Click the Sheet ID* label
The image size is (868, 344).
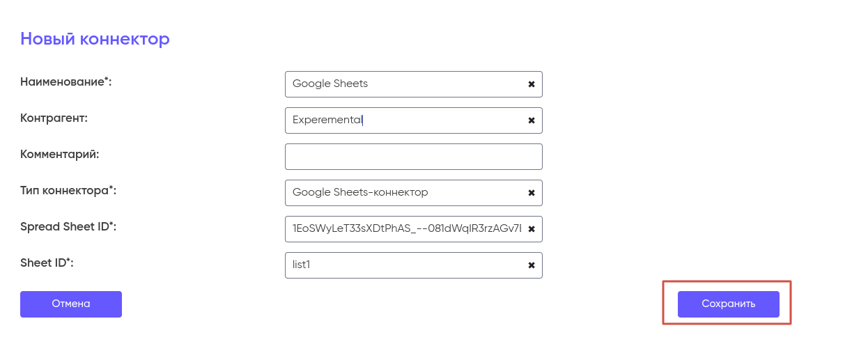pos(48,263)
